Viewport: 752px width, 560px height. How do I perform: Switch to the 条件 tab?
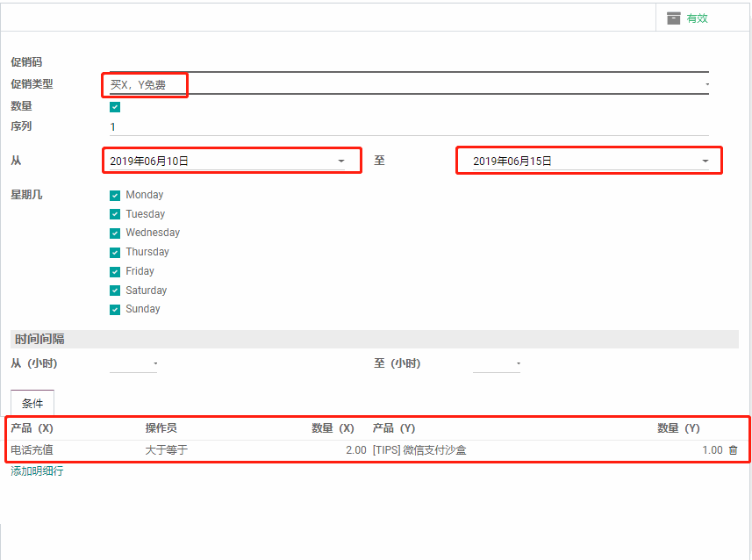click(32, 404)
